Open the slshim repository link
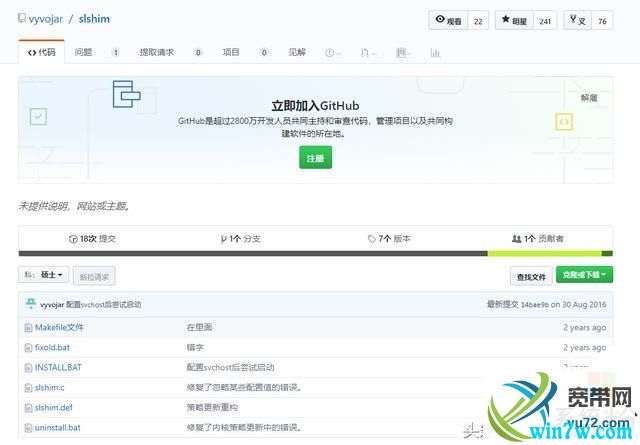The width and height of the screenshot is (640, 445). [x=94, y=19]
